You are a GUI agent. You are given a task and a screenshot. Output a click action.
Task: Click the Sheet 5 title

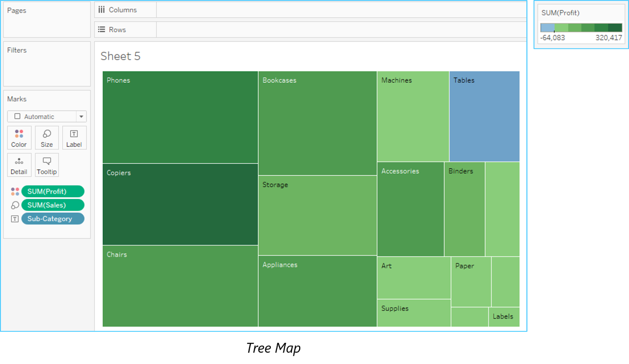[x=121, y=56]
